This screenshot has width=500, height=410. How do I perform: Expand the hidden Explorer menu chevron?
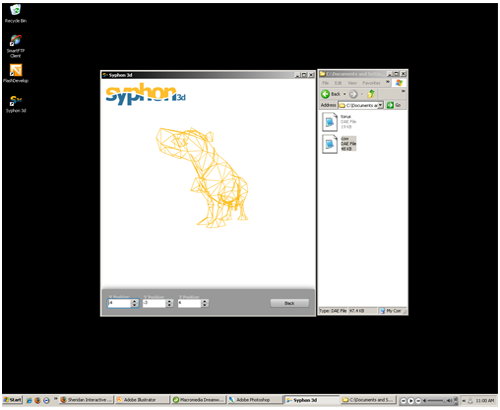388,82
